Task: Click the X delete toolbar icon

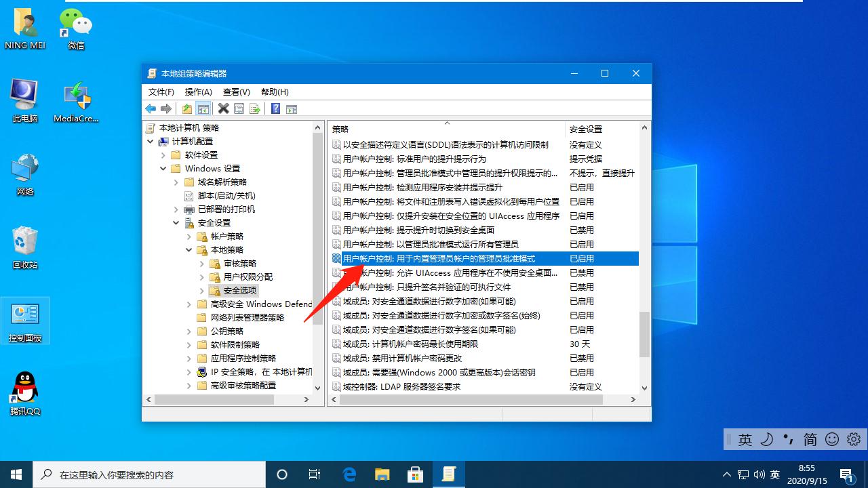Action: 224,108
